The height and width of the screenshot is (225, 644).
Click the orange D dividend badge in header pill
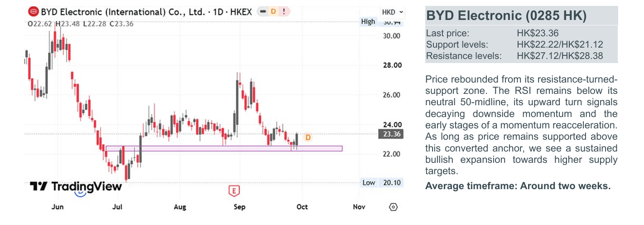pyautogui.click(x=273, y=11)
